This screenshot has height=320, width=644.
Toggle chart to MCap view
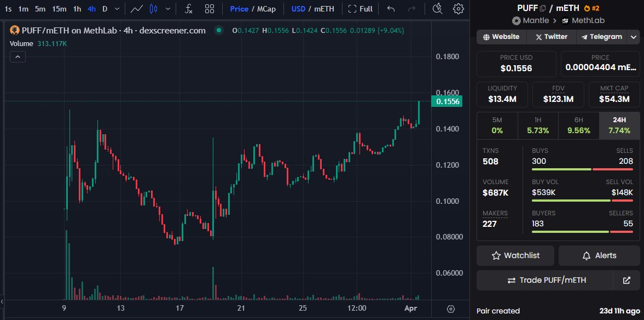pyautogui.click(x=266, y=9)
